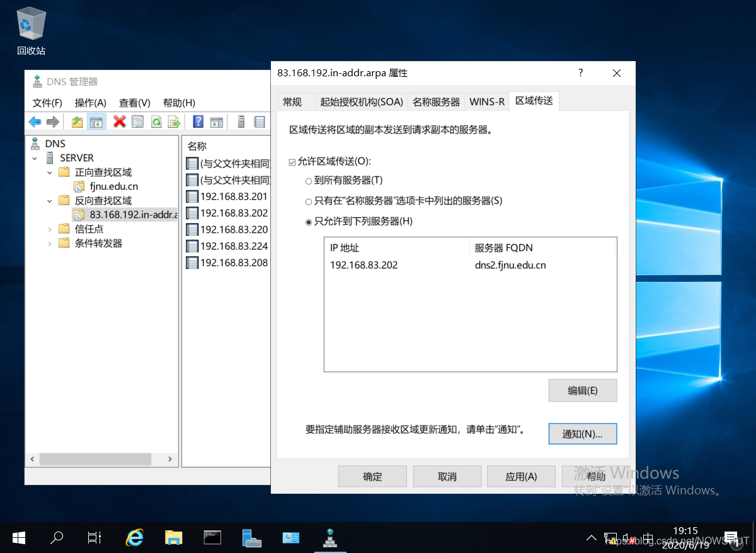Click the blue Help question mark icon

click(x=198, y=122)
